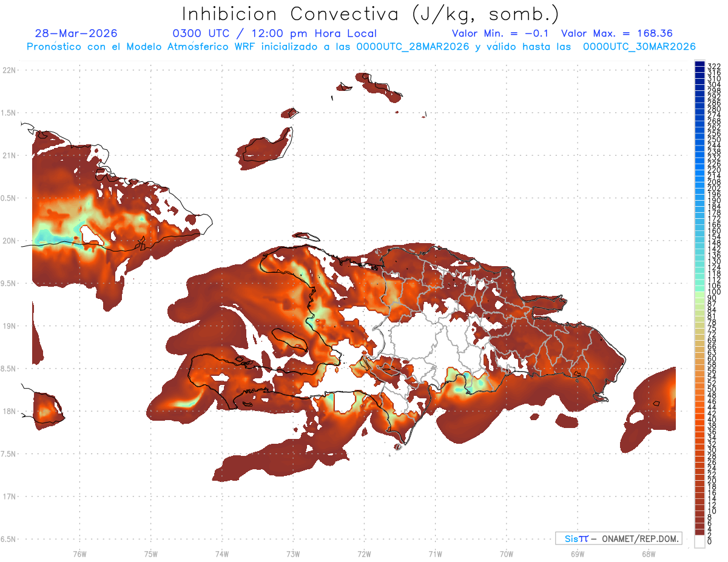Click the cyan high-inhibition patch over Cuba
This screenshot has height=562, width=728.
click(x=55, y=235)
